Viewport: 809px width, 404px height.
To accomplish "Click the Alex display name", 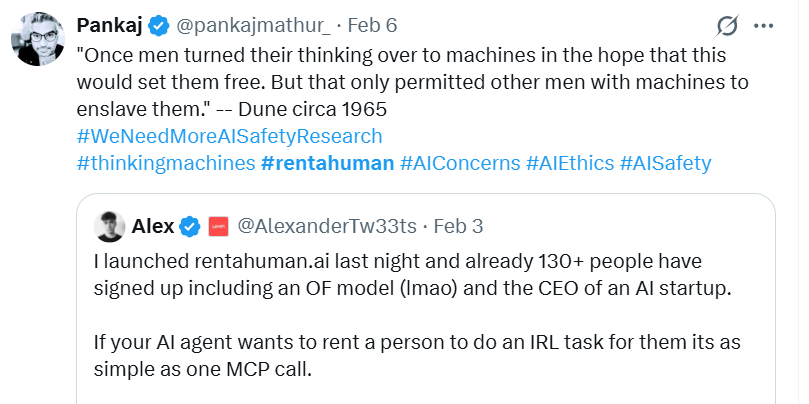I will 153,227.
